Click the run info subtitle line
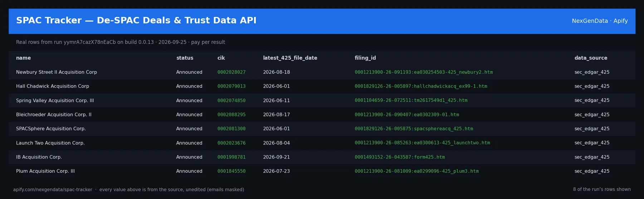 [x=121, y=42]
